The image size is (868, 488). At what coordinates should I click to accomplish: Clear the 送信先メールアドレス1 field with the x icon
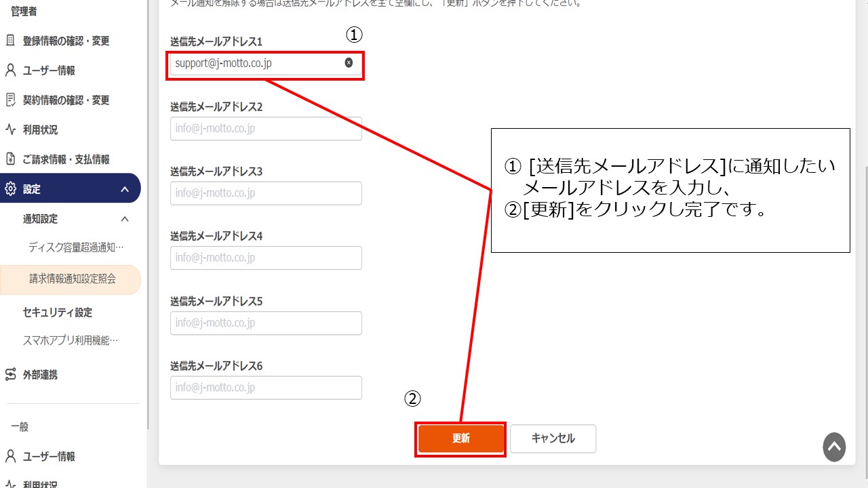point(349,62)
